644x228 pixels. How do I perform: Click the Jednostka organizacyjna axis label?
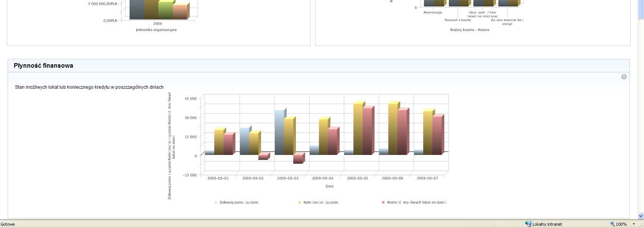(x=156, y=30)
